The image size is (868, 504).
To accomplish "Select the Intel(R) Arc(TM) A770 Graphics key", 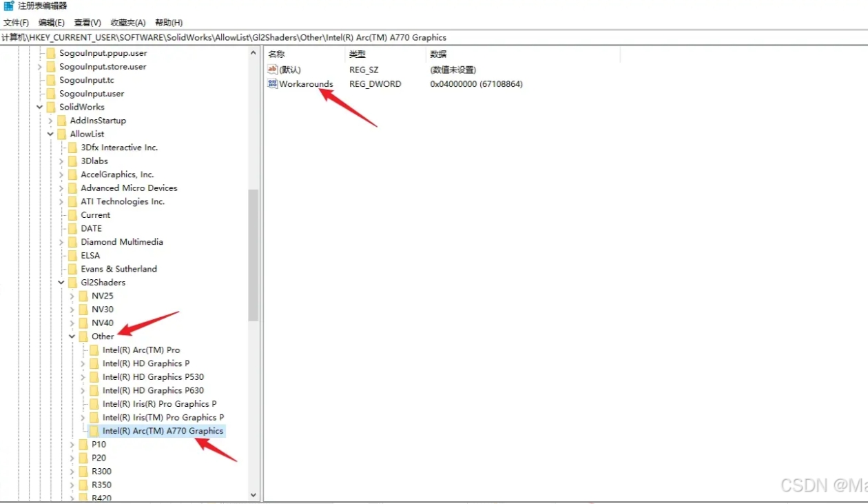I will coord(163,431).
